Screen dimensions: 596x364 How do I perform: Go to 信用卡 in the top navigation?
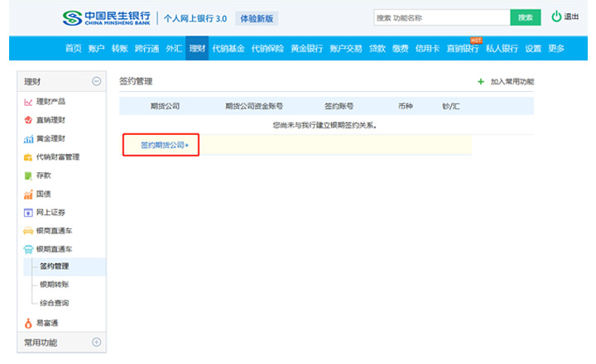(427, 49)
